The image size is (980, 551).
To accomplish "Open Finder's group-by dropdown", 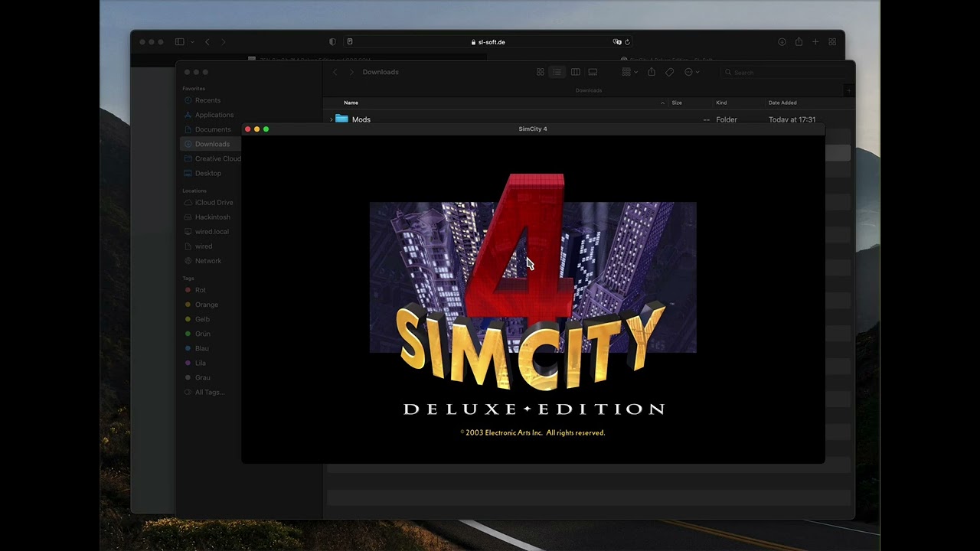I will (629, 72).
